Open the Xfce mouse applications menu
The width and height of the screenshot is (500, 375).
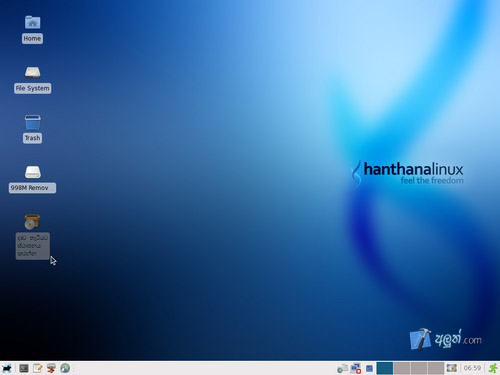[x=7, y=368]
